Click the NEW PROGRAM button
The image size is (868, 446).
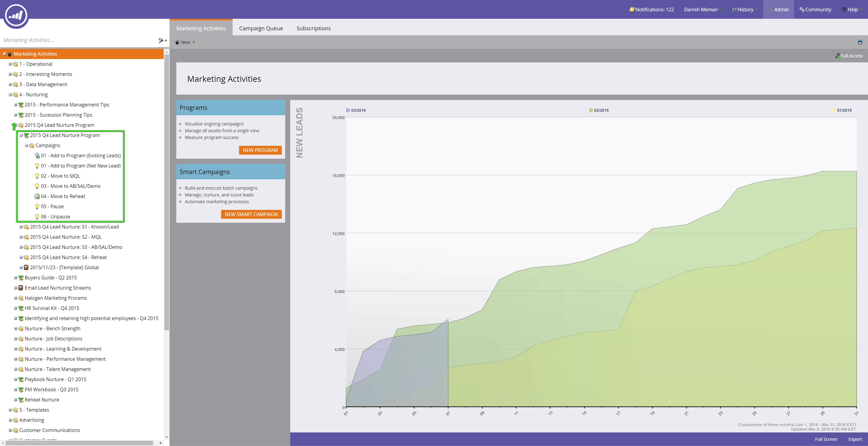tap(260, 150)
